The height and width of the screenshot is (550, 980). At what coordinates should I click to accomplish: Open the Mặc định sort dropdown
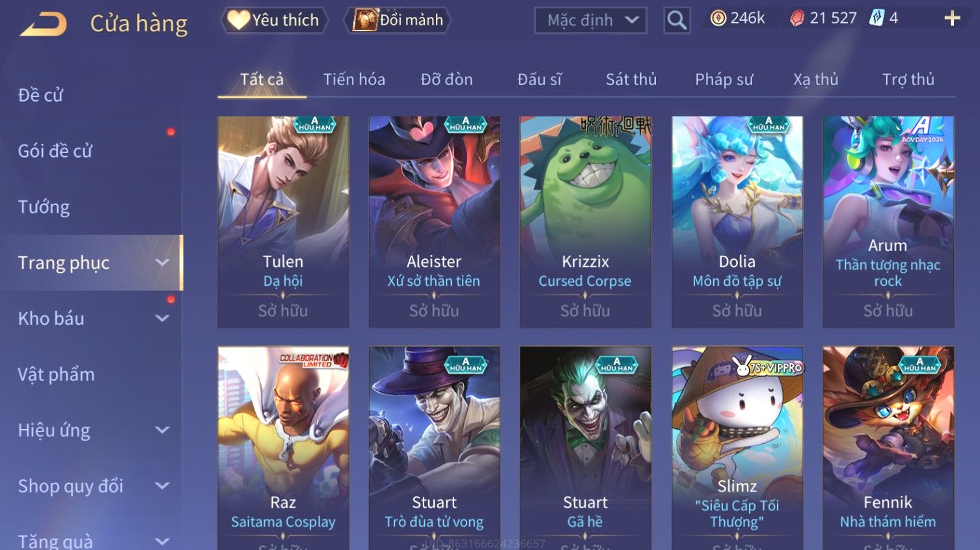click(x=591, y=21)
